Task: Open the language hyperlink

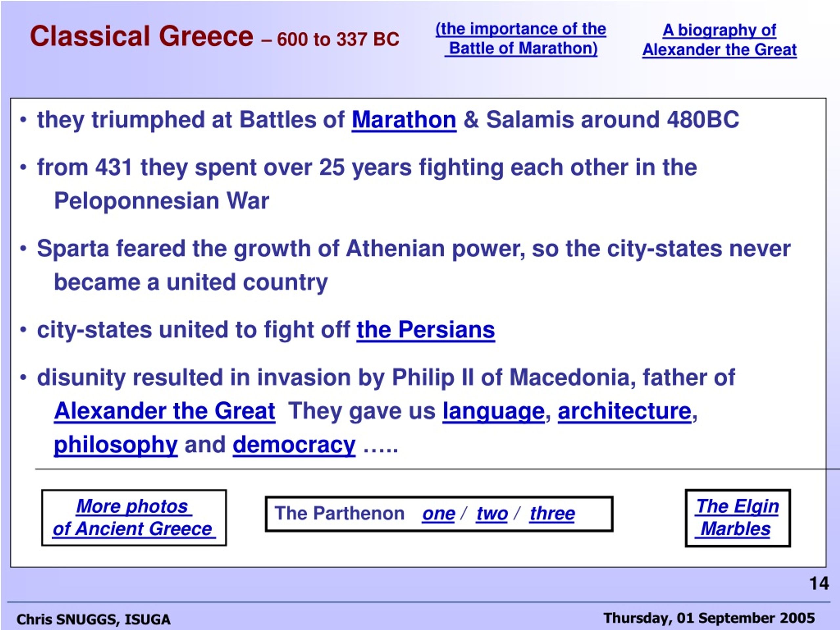Action: point(494,412)
